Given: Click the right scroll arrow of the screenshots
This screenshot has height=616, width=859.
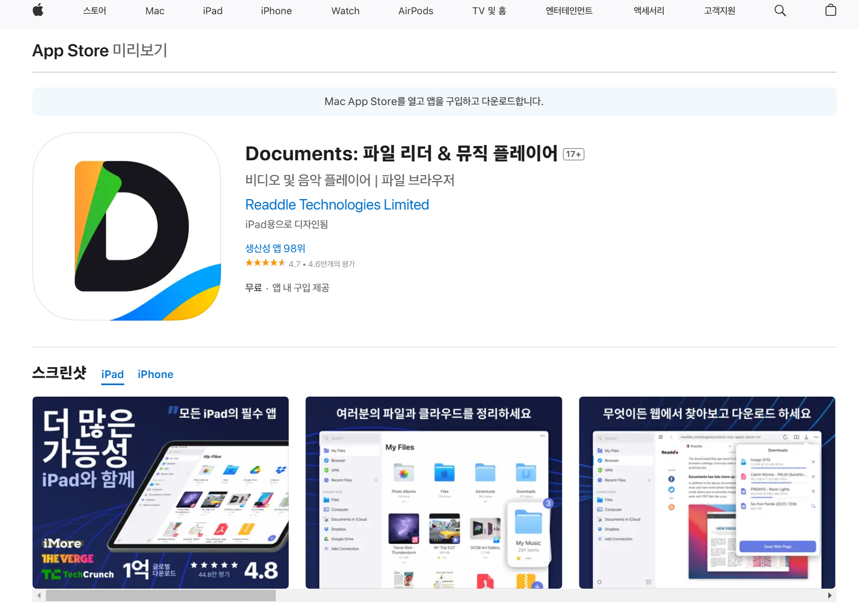Looking at the screenshot, I should click(830, 596).
